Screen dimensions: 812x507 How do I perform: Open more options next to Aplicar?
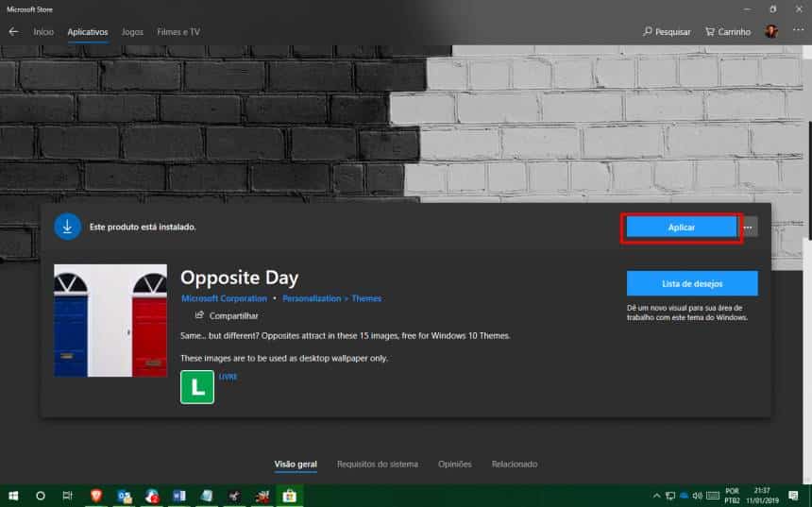pyautogui.click(x=748, y=228)
